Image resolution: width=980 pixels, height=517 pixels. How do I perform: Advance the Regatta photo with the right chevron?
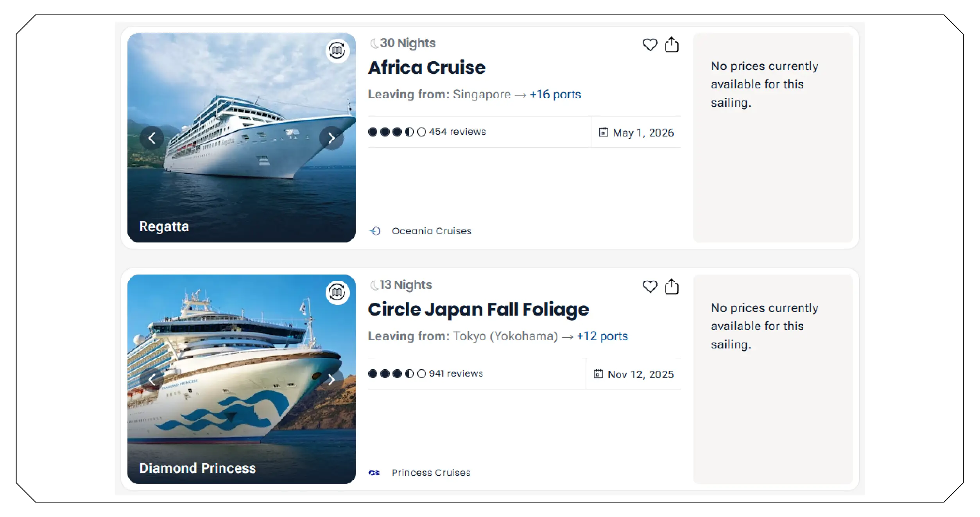(x=332, y=138)
